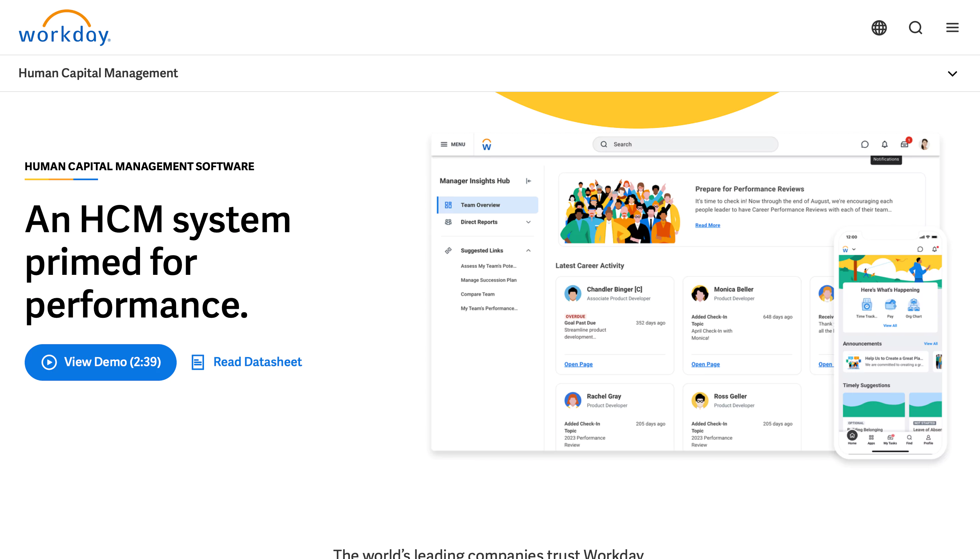Open the globe language selector
Screen dimensions: 980x559
879,28
